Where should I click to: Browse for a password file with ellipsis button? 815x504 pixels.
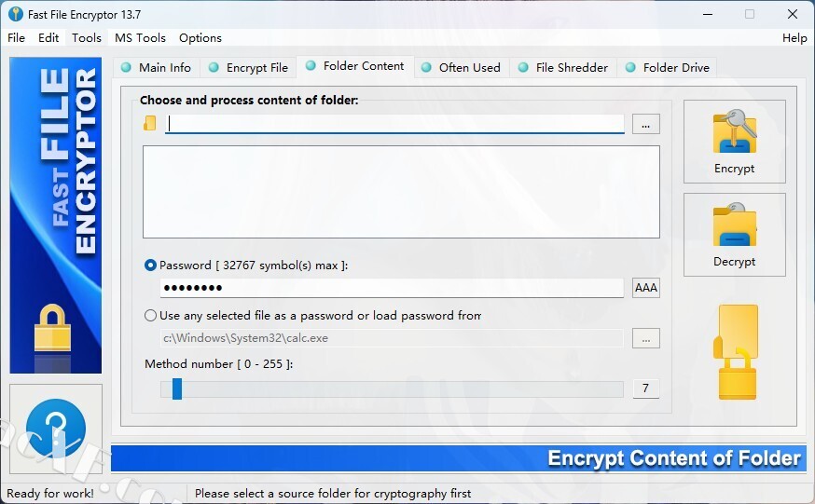tap(646, 338)
